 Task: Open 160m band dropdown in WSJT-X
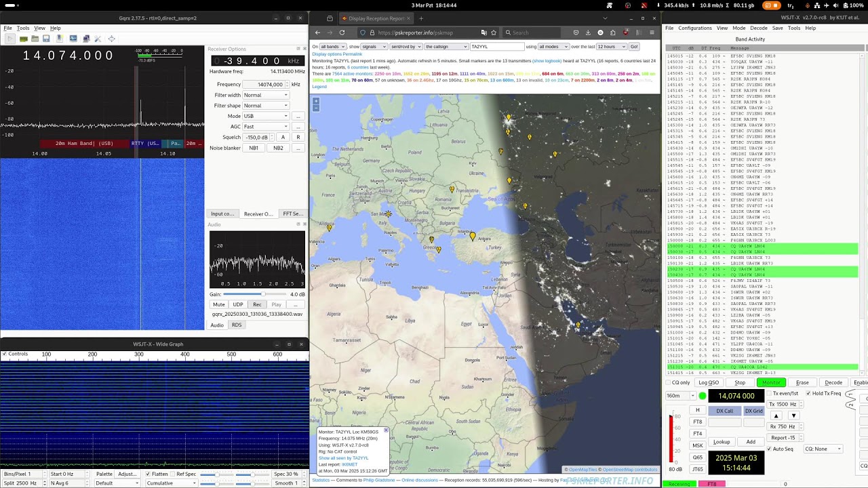click(682, 396)
